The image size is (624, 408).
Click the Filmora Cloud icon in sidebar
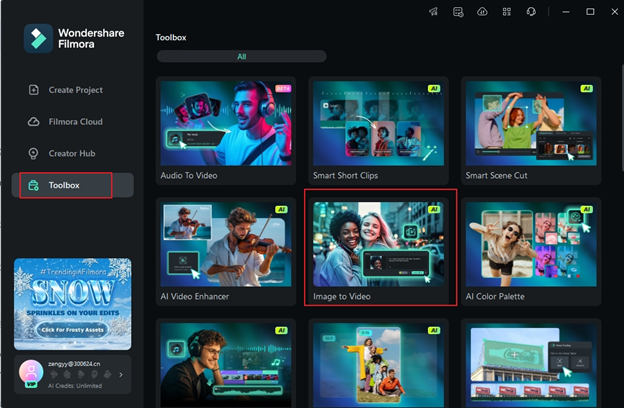[34, 122]
